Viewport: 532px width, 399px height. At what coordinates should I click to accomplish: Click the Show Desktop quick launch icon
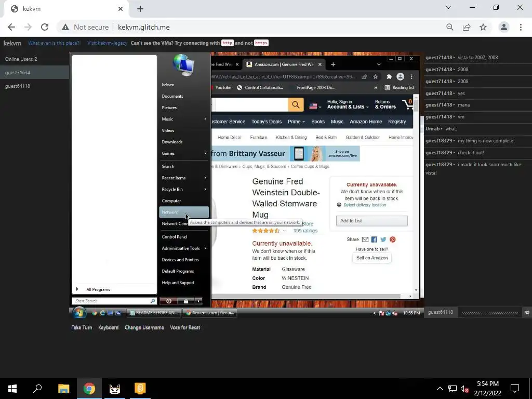[110, 313]
